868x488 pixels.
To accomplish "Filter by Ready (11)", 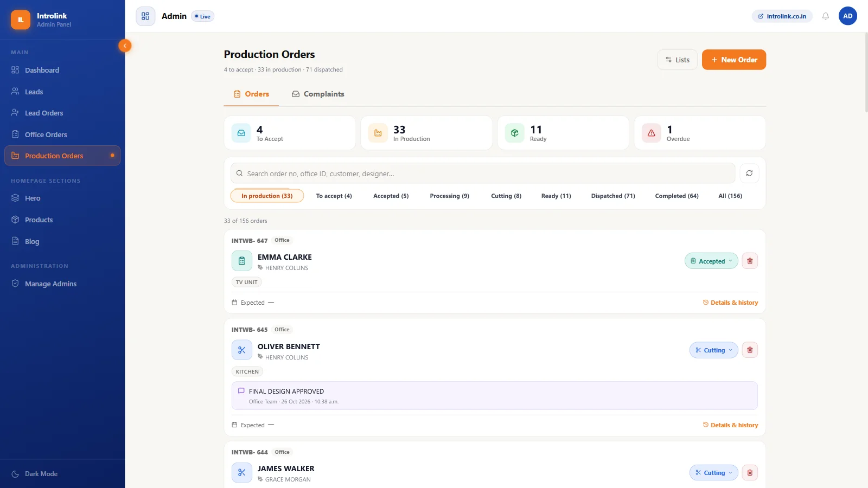I will click(x=556, y=196).
